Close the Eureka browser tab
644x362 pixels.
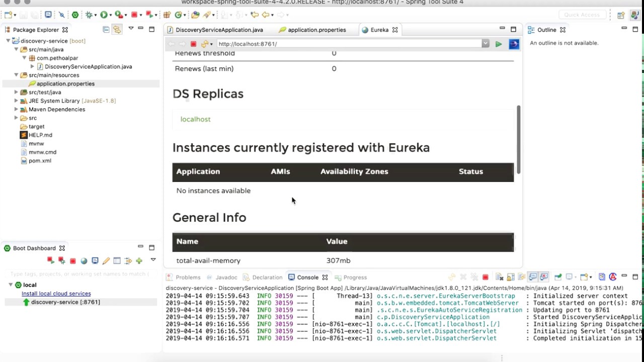tap(395, 30)
